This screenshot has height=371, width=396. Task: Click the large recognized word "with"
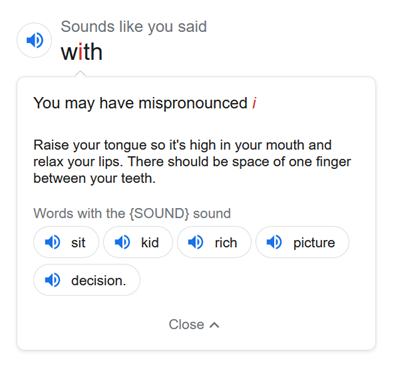[x=82, y=52]
